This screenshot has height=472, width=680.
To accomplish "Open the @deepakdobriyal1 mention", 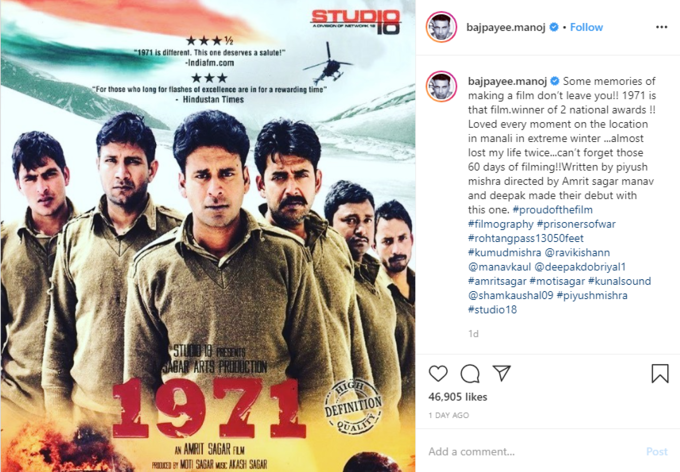I will [580, 267].
